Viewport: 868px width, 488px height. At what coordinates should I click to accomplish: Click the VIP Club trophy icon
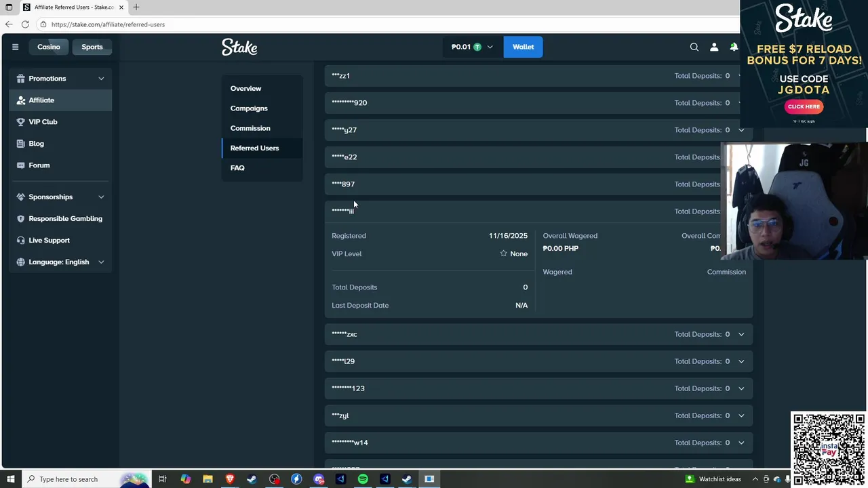click(x=21, y=122)
